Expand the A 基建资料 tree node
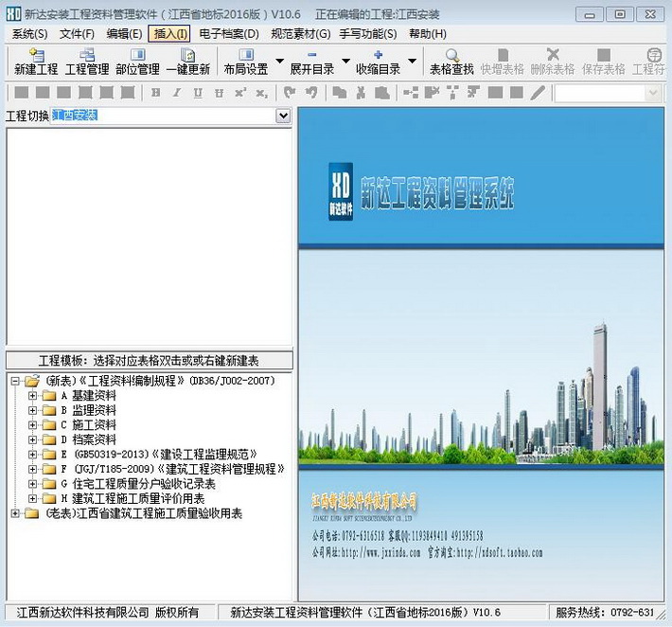This screenshot has width=672, height=627. (x=33, y=396)
